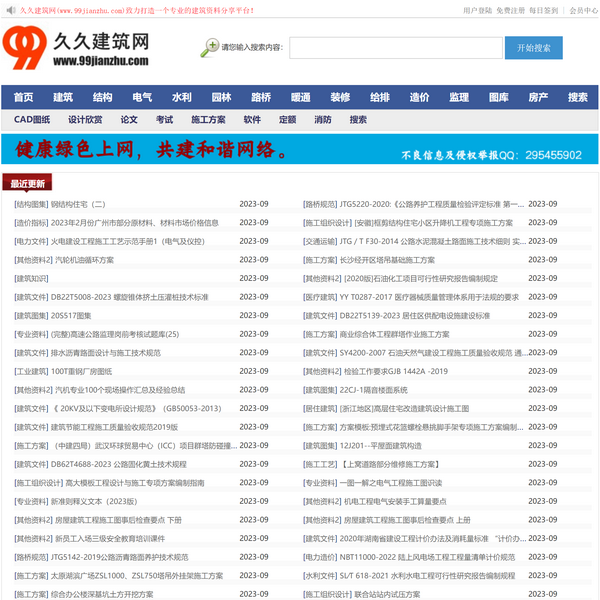
Task: Click the small icon before 久久建筑网 top text
Action: click(x=11, y=11)
